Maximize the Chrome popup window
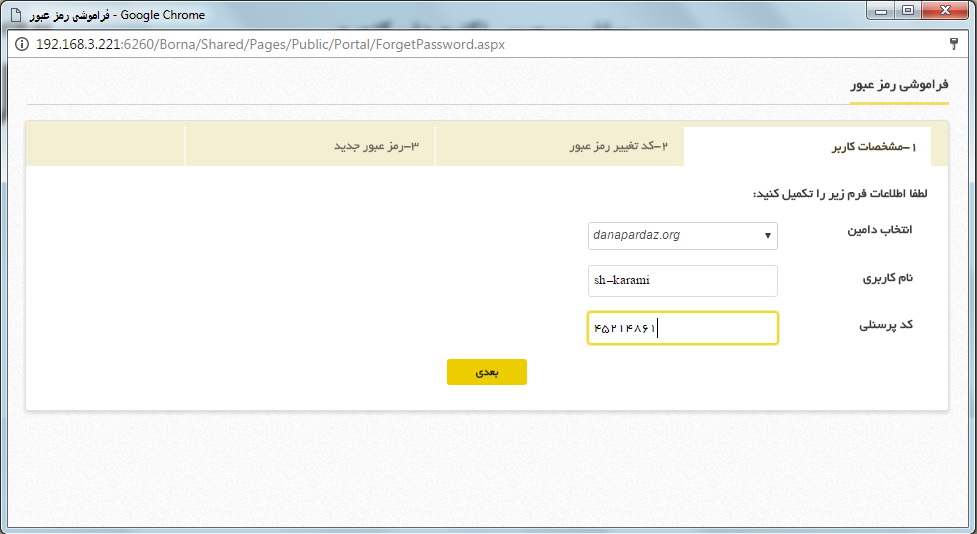Image resolution: width=977 pixels, height=534 pixels. (908, 11)
